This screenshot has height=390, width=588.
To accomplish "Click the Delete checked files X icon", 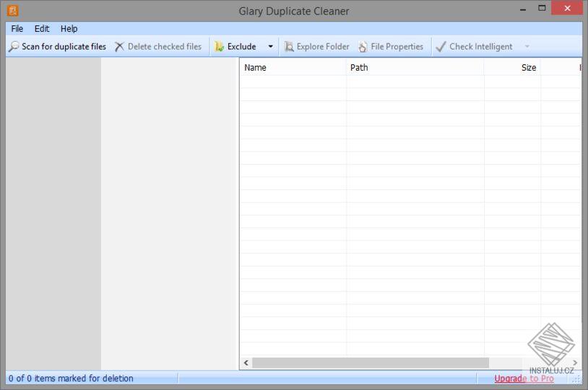I will 119,46.
